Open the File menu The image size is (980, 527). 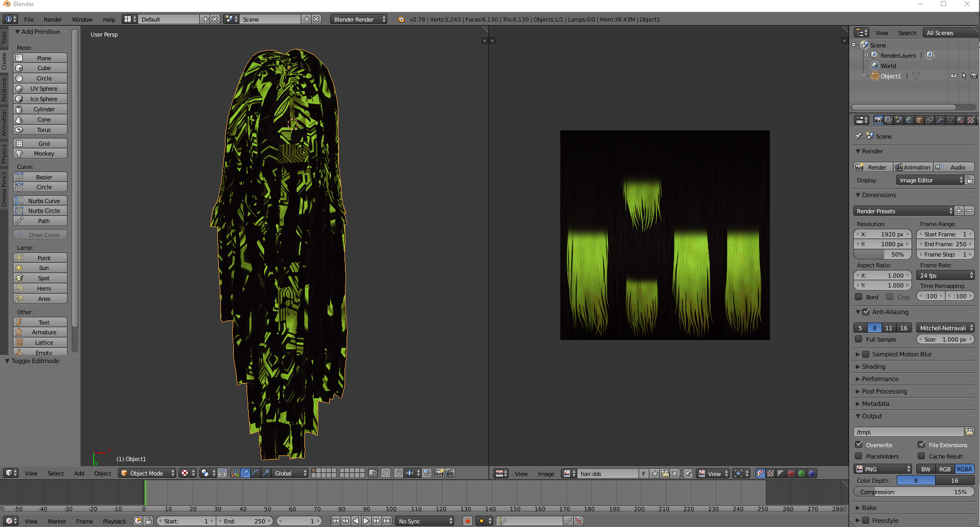(x=29, y=19)
